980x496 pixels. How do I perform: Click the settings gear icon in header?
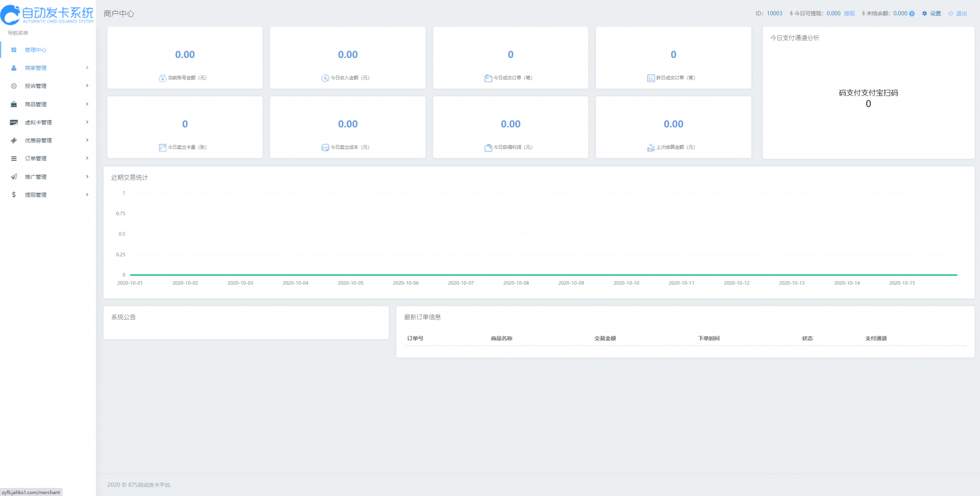click(x=924, y=13)
